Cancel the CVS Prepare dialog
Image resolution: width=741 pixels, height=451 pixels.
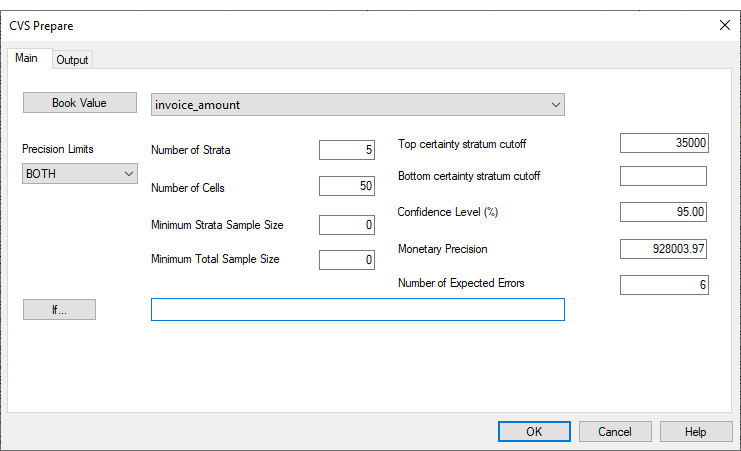pyautogui.click(x=615, y=432)
